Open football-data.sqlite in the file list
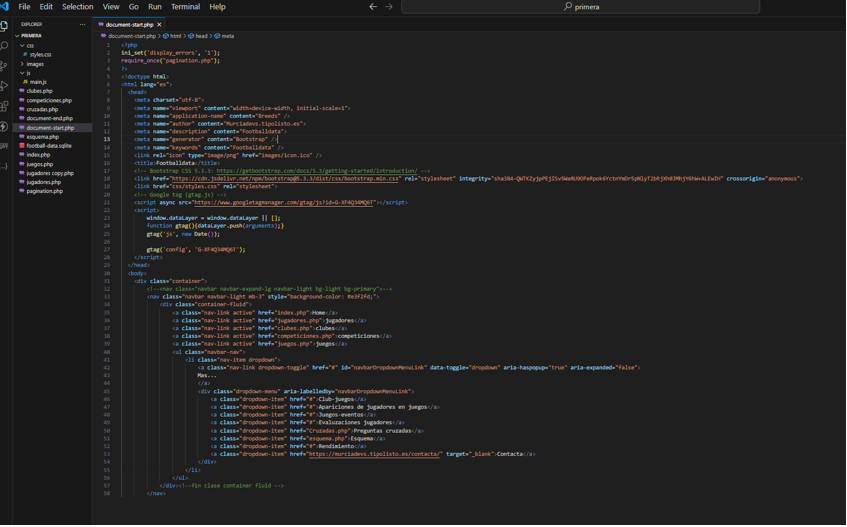Screen dimensions: 847x527 tap(48, 146)
